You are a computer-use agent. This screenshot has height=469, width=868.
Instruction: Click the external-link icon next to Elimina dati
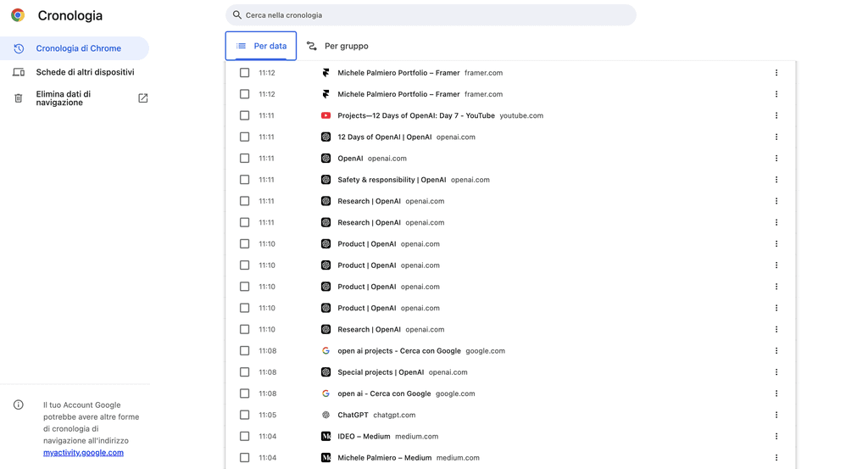pos(142,98)
